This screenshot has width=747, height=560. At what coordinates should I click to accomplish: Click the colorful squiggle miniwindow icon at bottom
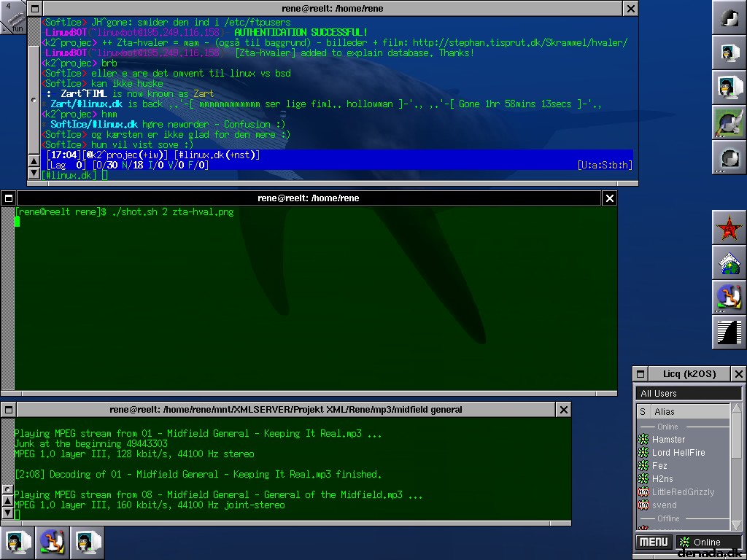click(x=52, y=542)
